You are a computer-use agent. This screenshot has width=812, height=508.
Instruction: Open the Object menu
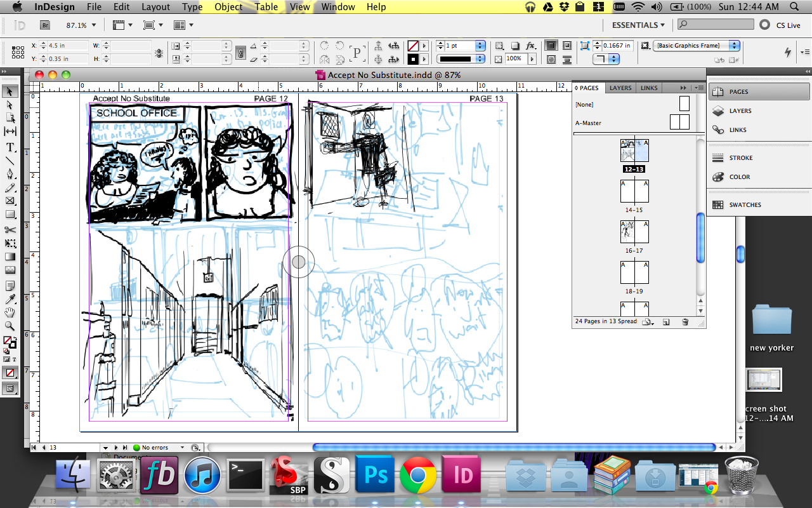(228, 7)
